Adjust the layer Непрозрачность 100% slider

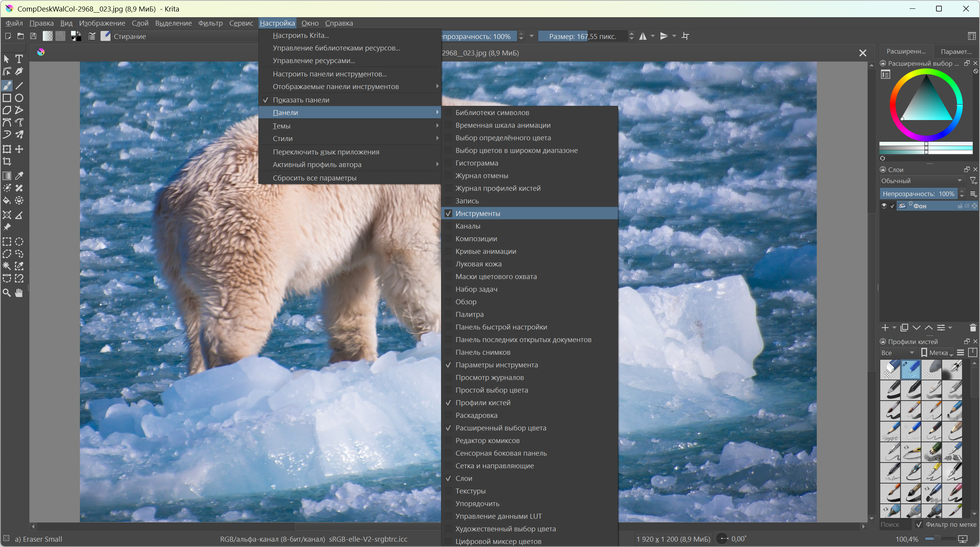point(918,194)
